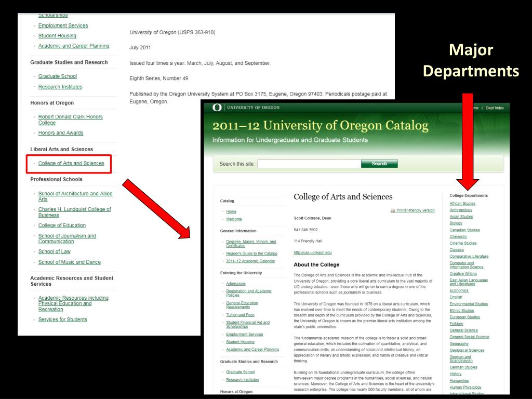Open Classics department link

(x=457, y=250)
